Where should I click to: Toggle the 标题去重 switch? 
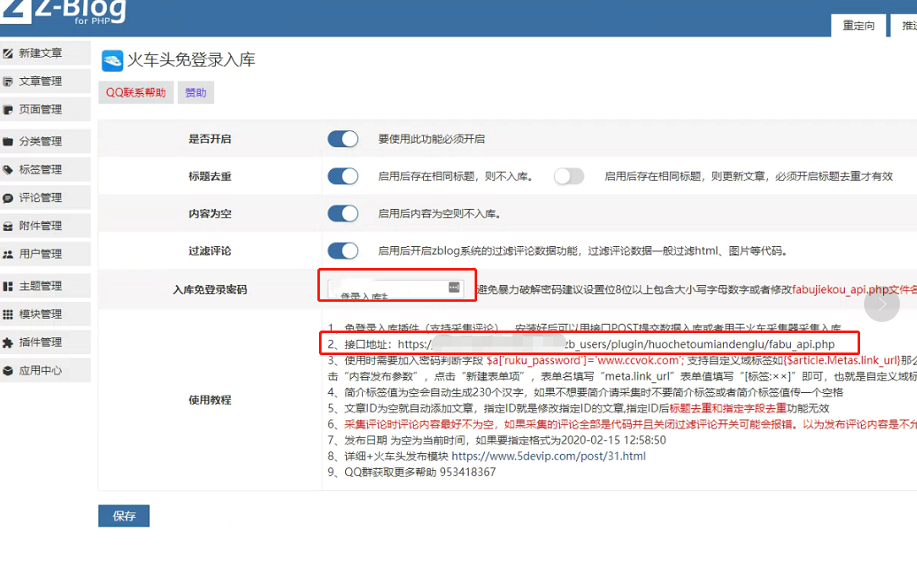pyautogui.click(x=343, y=176)
